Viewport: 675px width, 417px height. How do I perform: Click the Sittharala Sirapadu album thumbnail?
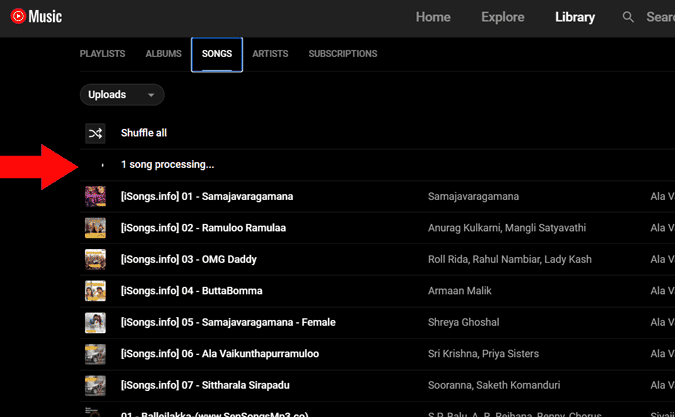tap(95, 385)
